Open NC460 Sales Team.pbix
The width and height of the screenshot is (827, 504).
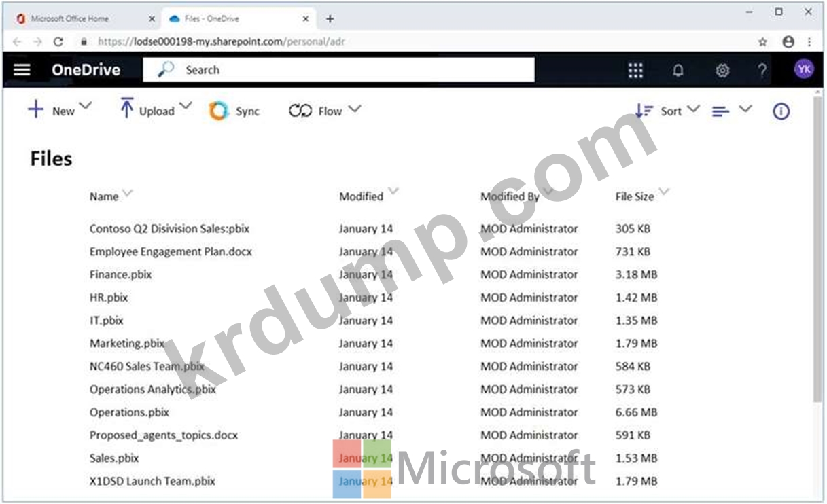coord(147,367)
